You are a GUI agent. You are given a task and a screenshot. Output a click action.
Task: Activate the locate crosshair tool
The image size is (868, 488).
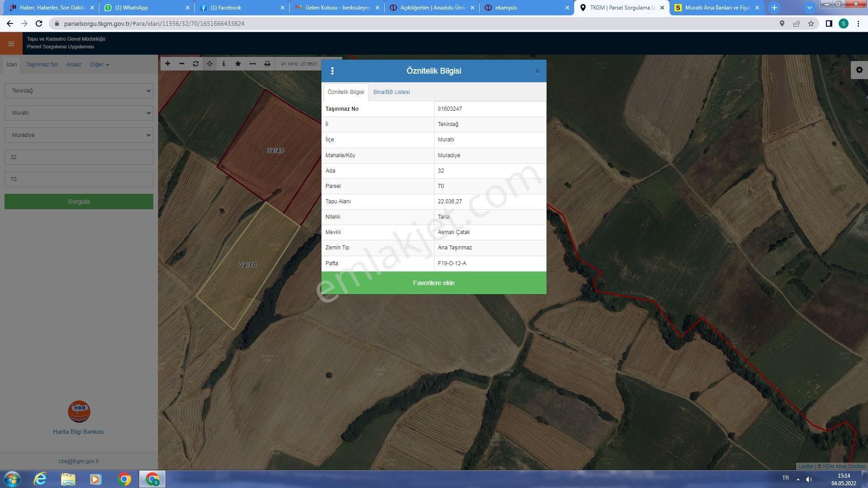(x=210, y=64)
